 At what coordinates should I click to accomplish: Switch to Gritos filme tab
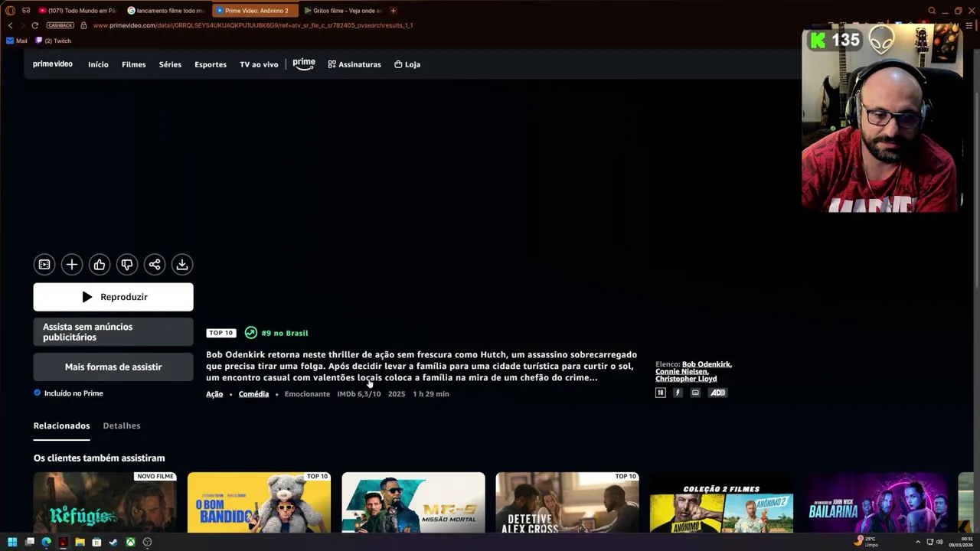pyautogui.click(x=343, y=11)
